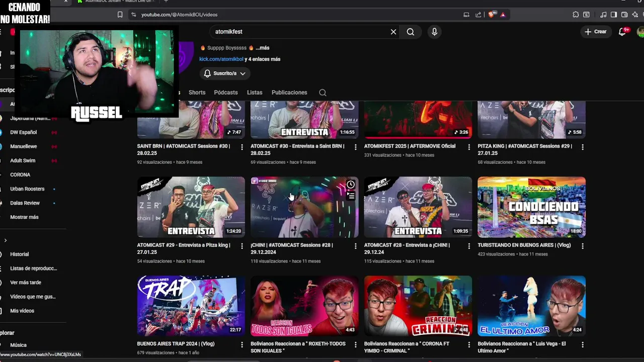Switch to the Pódcasts tab
The image size is (644, 362).
click(x=225, y=93)
